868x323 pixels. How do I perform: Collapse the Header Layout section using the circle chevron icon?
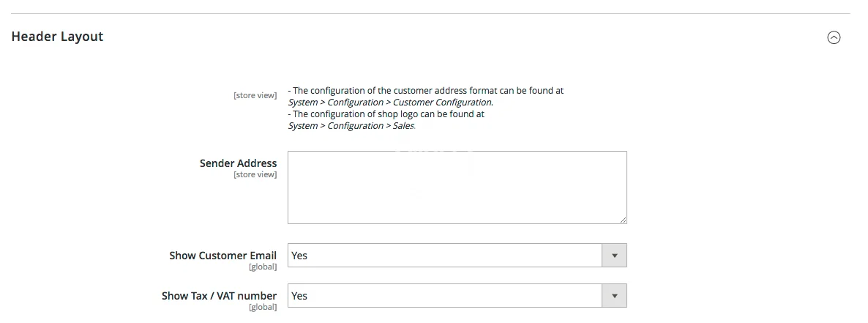(x=834, y=38)
